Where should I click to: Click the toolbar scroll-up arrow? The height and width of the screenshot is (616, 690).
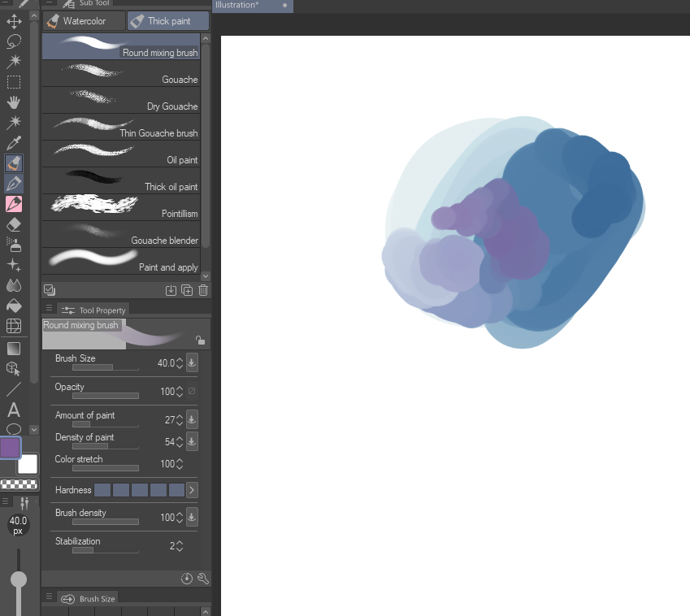tap(34, 16)
